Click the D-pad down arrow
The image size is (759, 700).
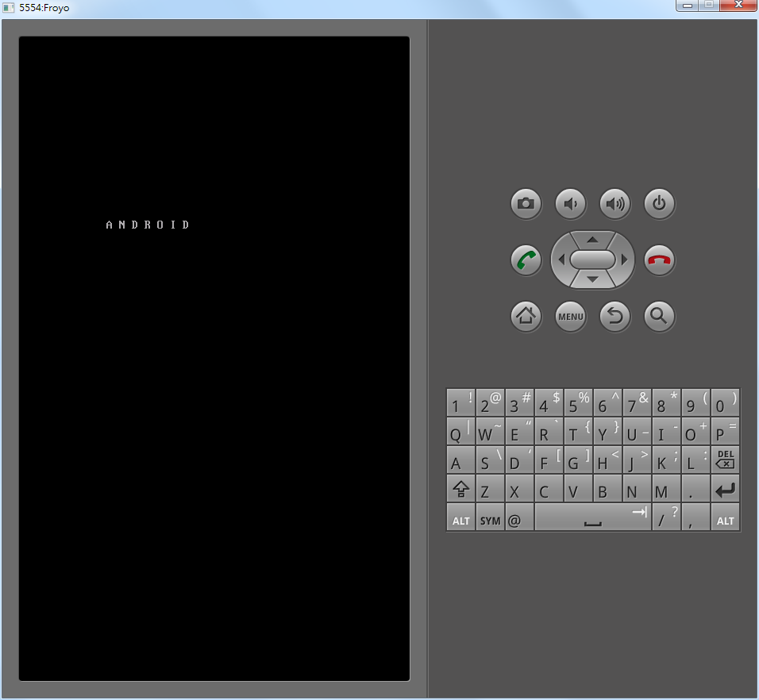point(592,279)
